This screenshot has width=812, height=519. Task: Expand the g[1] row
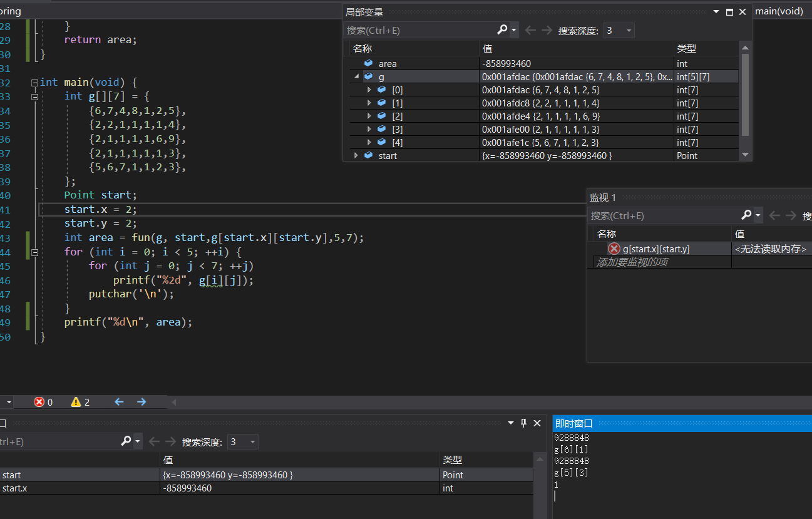[369, 103]
